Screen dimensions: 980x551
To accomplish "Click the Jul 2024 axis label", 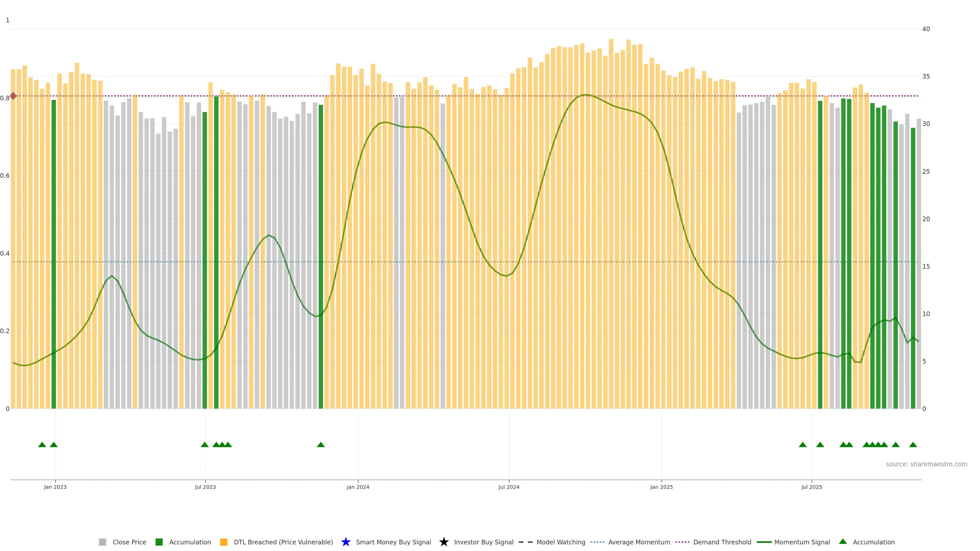I will (509, 487).
